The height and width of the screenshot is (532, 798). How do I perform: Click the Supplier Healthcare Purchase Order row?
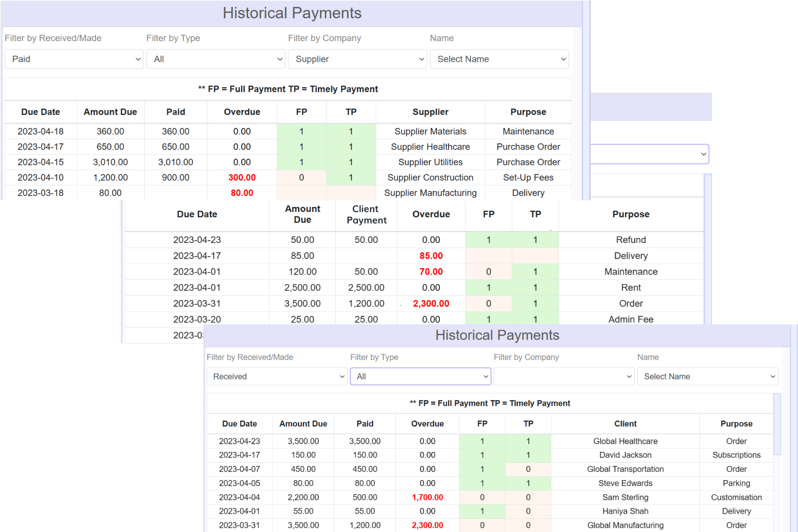[x=430, y=147]
